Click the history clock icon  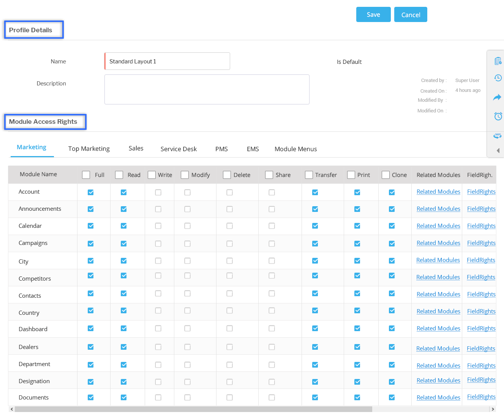(498, 78)
